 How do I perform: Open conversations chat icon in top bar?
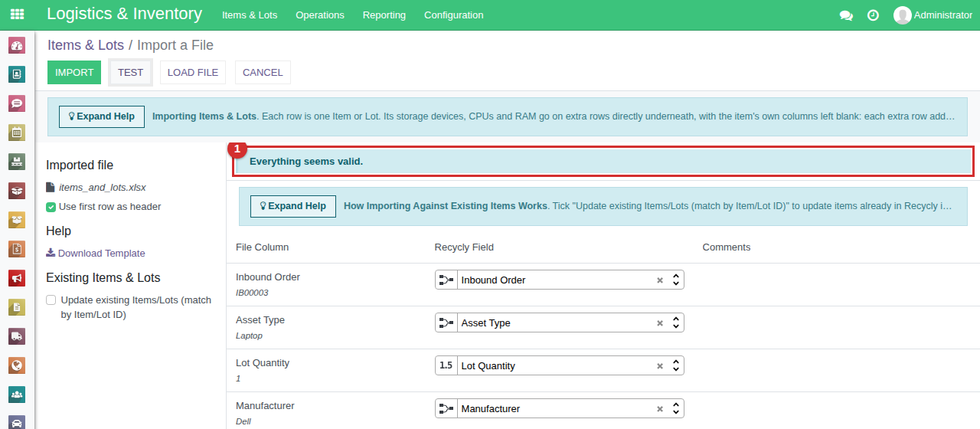tap(846, 15)
